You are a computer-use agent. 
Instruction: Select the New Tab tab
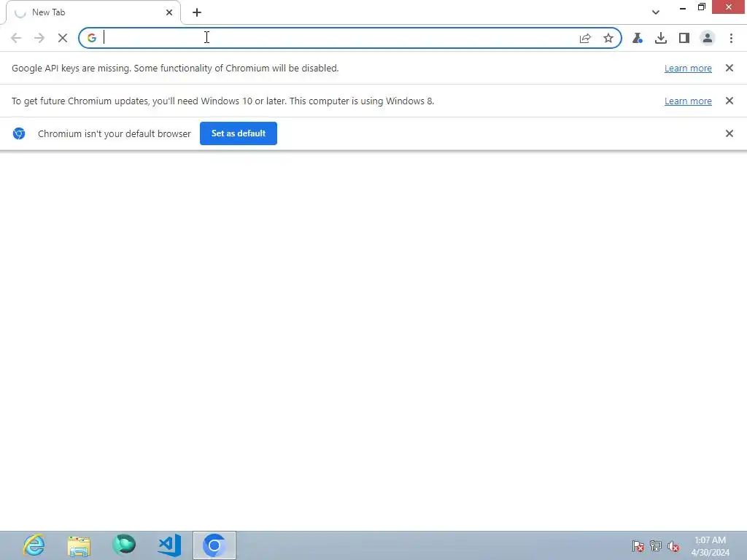[93, 12]
